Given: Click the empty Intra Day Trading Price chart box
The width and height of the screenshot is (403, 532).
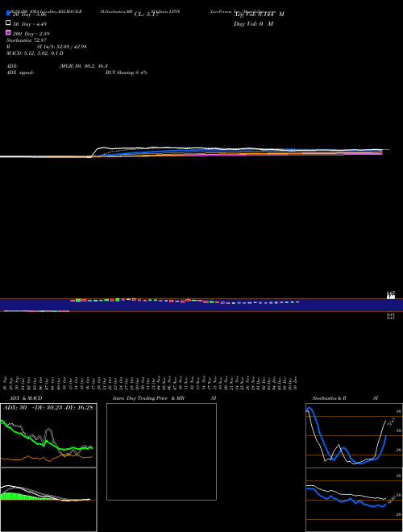Looking at the screenshot, I should 161,451.
